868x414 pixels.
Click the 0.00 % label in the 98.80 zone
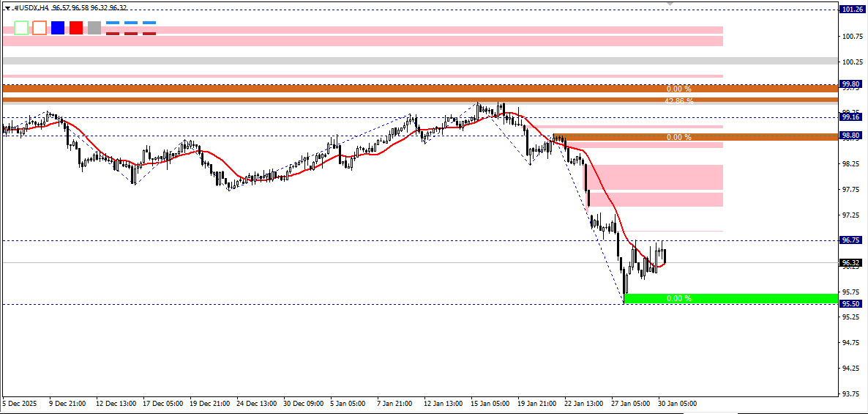(x=679, y=137)
